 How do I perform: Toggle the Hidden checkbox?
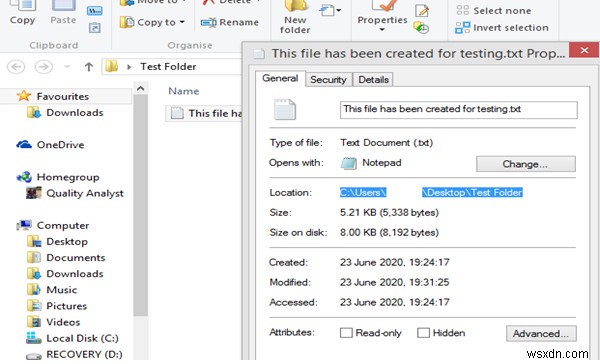pos(423,333)
